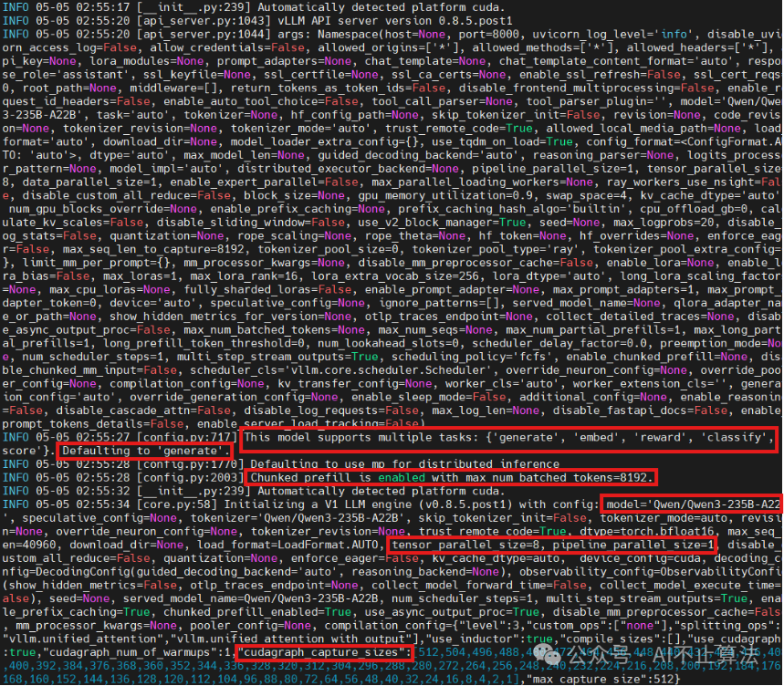784x686 pixels.
Task: Click the 'enable_auto_tool_choice=False' argument
Action: (261, 101)
